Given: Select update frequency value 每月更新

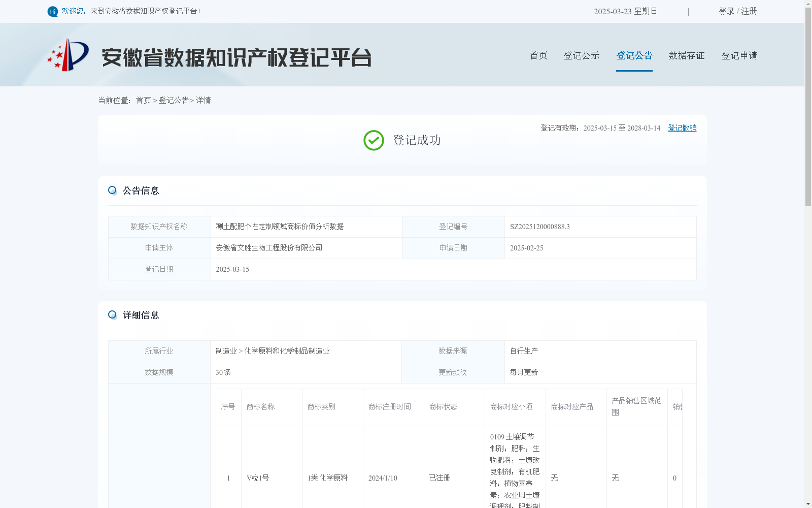Looking at the screenshot, I should click(524, 372).
